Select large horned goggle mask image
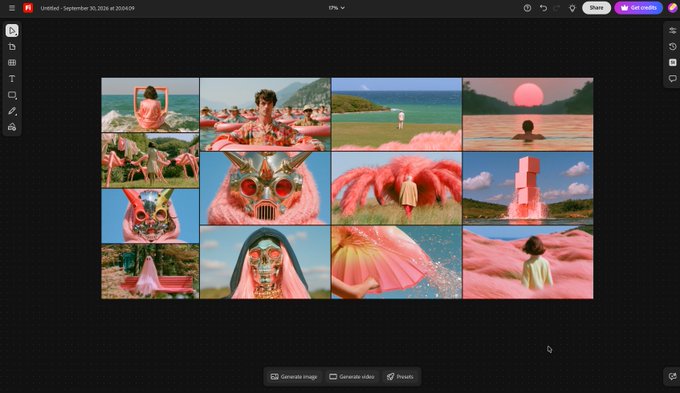Screen dimensions: 680x393 click(x=265, y=188)
